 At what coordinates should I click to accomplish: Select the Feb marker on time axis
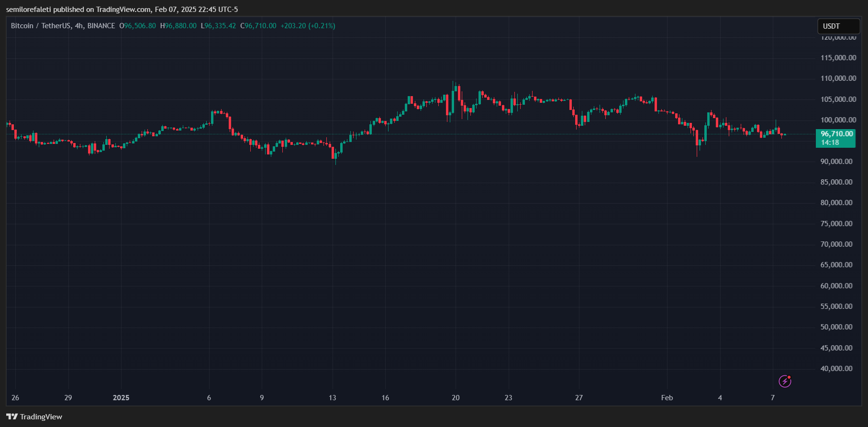pos(667,398)
